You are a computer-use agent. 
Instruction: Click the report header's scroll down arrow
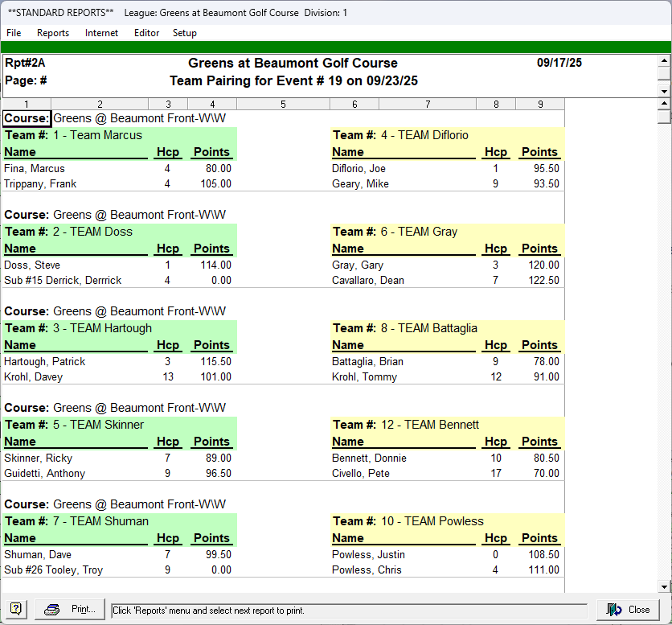(664, 92)
